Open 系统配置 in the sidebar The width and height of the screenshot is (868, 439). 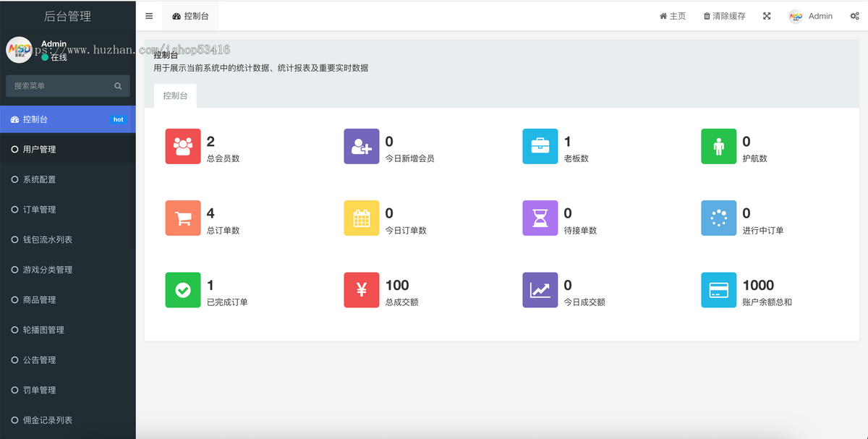68,179
